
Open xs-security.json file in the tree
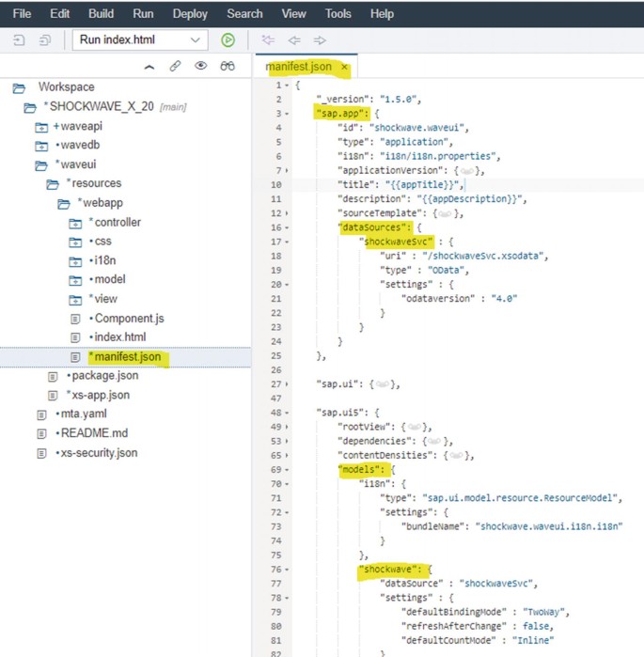[x=98, y=453]
